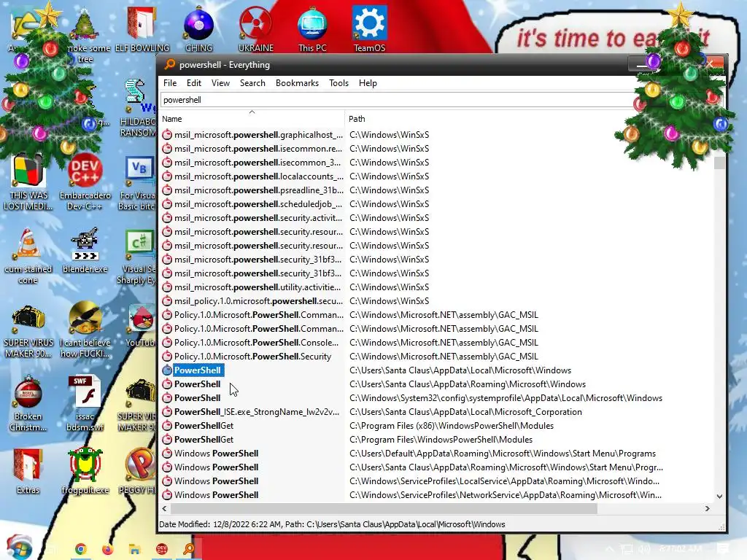Select msil_policy.1.0.microsoft.powershell.secu row icon
Image resolution: width=747 pixels, height=560 pixels.
point(167,301)
